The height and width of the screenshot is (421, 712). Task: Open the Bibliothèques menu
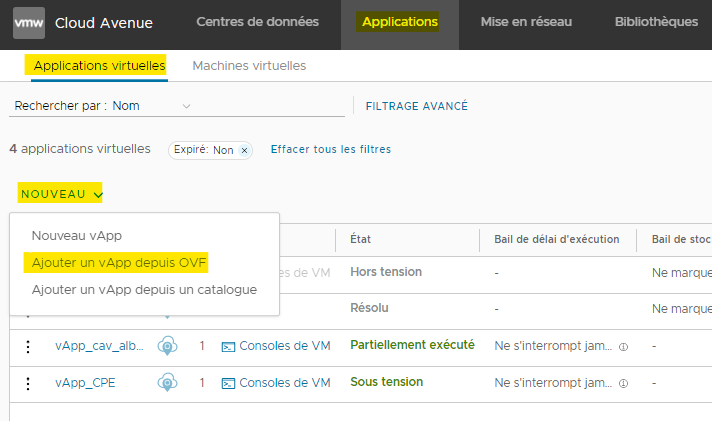point(656,22)
